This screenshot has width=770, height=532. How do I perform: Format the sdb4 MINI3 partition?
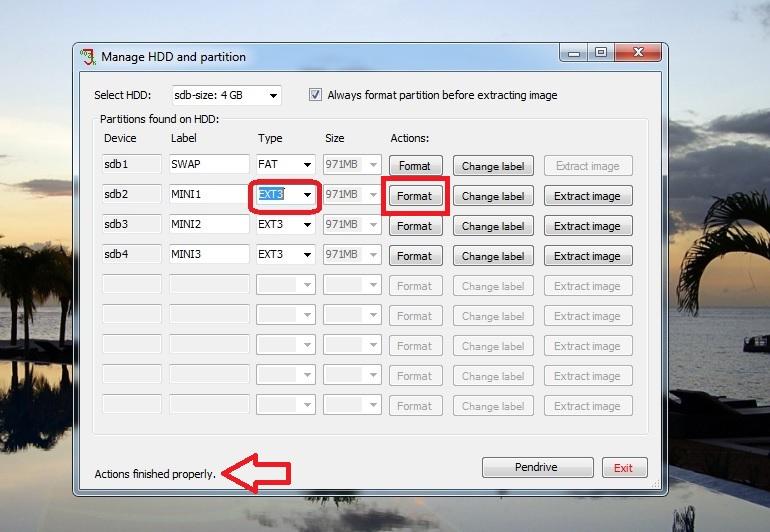tap(415, 256)
